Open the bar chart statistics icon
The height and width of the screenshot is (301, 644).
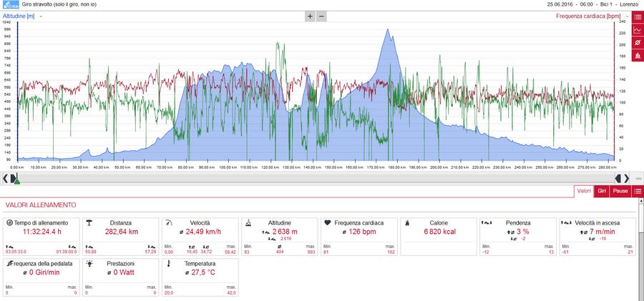pos(638,55)
